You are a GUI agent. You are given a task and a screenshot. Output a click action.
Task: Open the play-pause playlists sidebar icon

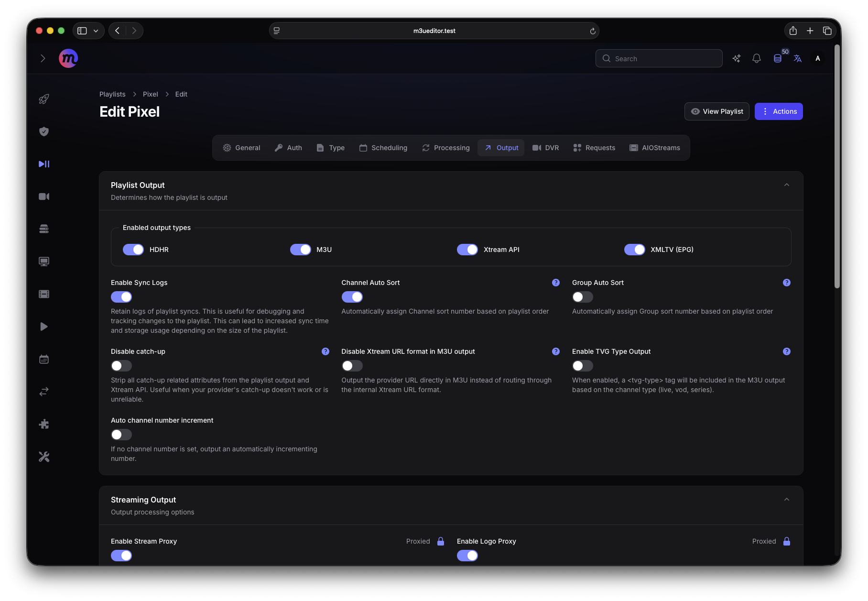pos(44,164)
